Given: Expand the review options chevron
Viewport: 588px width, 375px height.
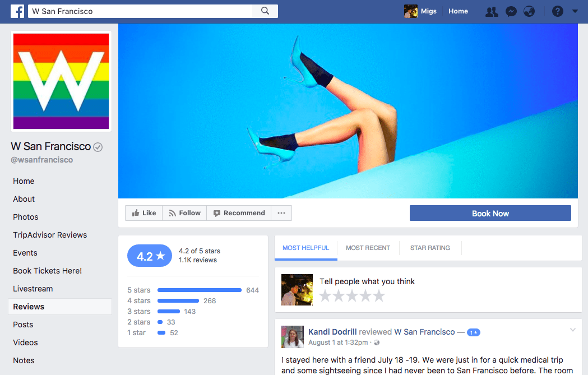Looking at the screenshot, I should [x=573, y=330].
